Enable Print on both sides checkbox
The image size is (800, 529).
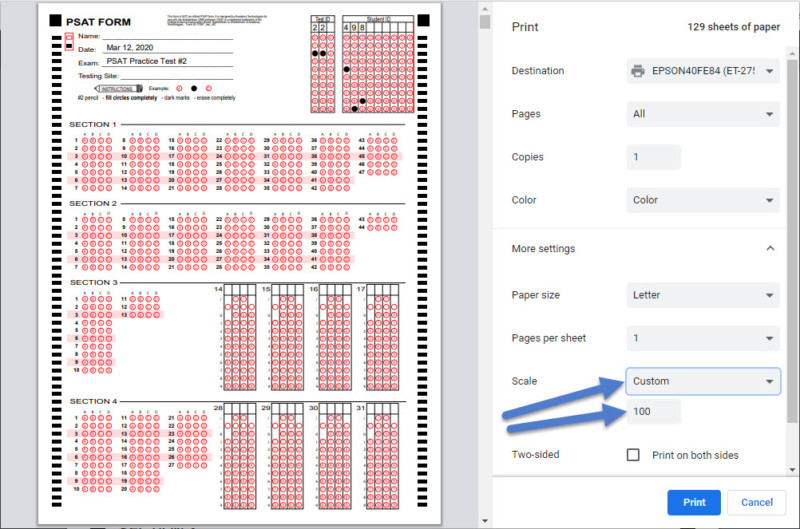click(633, 455)
